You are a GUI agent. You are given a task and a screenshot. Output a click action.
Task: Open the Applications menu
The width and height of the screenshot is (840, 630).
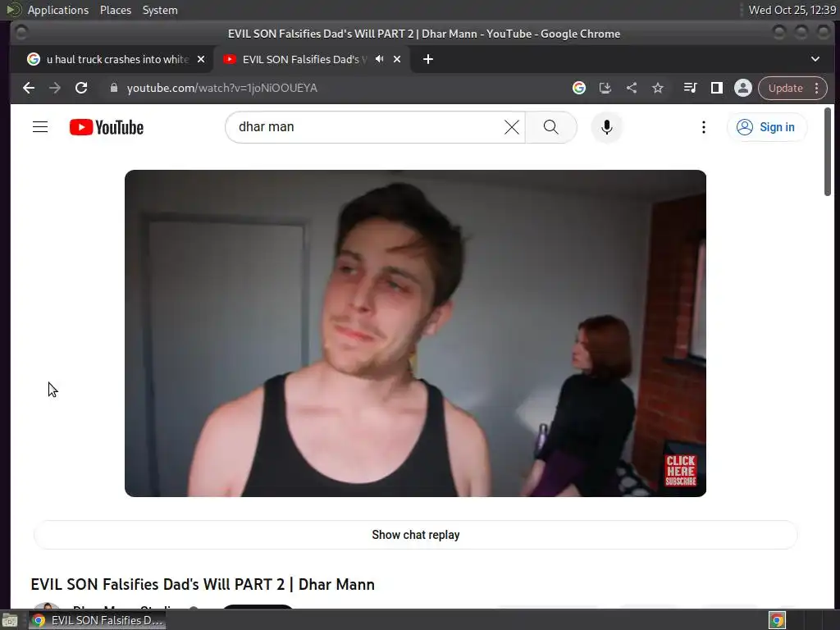58,10
